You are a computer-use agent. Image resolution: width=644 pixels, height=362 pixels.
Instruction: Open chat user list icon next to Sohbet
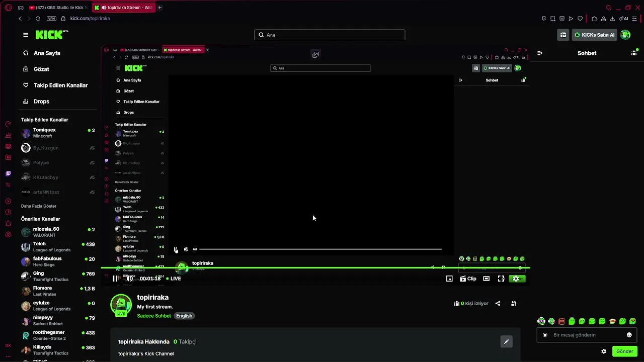[x=634, y=53]
